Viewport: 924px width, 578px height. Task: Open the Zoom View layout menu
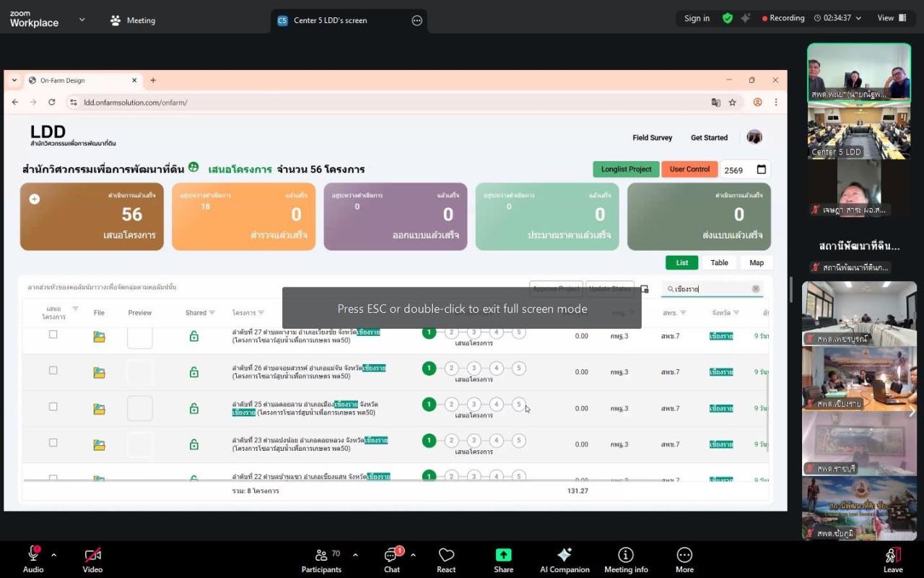(x=892, y=18)
